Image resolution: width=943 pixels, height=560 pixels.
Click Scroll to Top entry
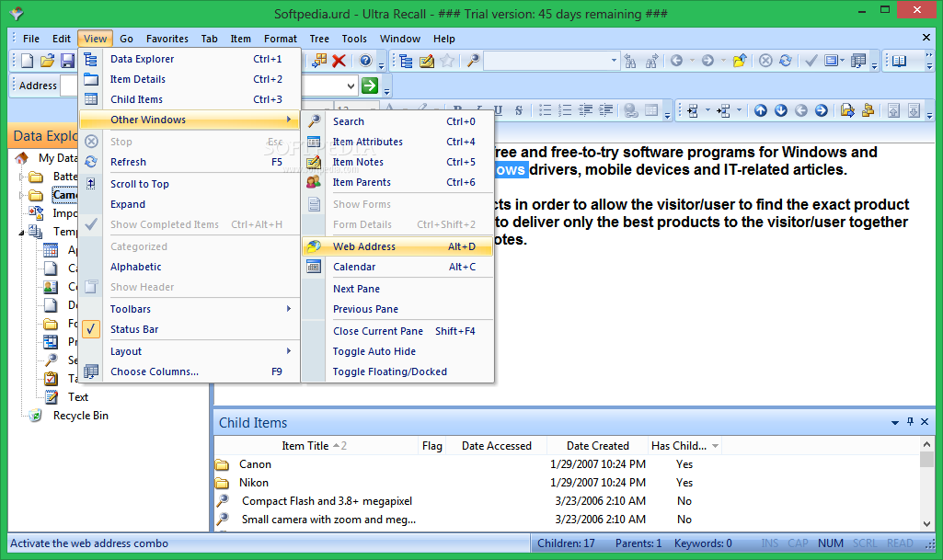[190, 184]
